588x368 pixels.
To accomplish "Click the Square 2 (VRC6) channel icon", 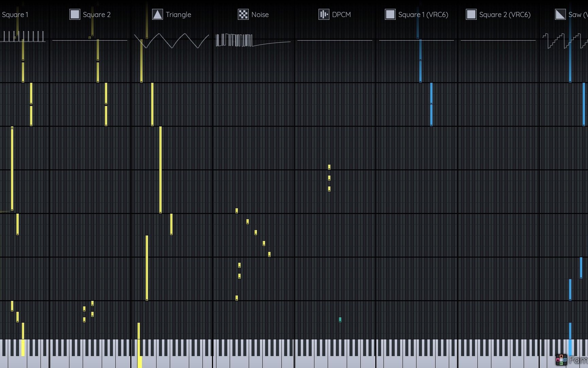I will click(471, 14).
